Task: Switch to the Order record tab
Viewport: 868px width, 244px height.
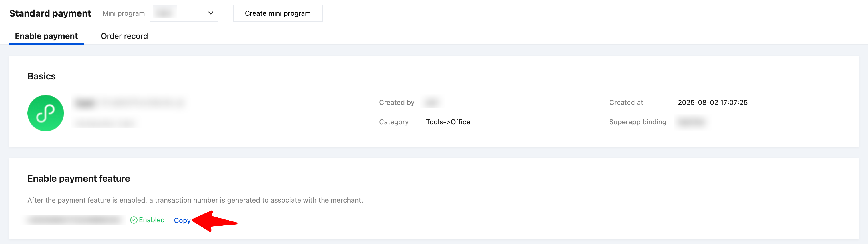Action: [124, 36]
